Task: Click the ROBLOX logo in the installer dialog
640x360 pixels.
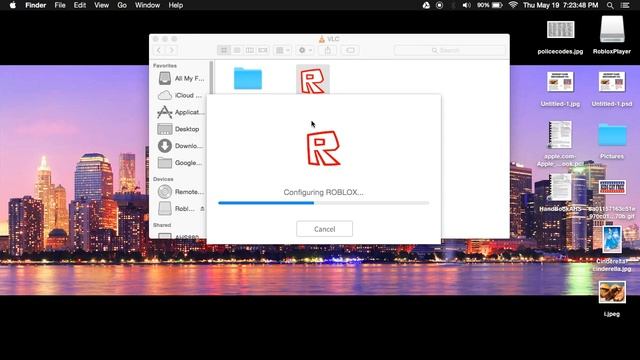Action: pos(323,148)
